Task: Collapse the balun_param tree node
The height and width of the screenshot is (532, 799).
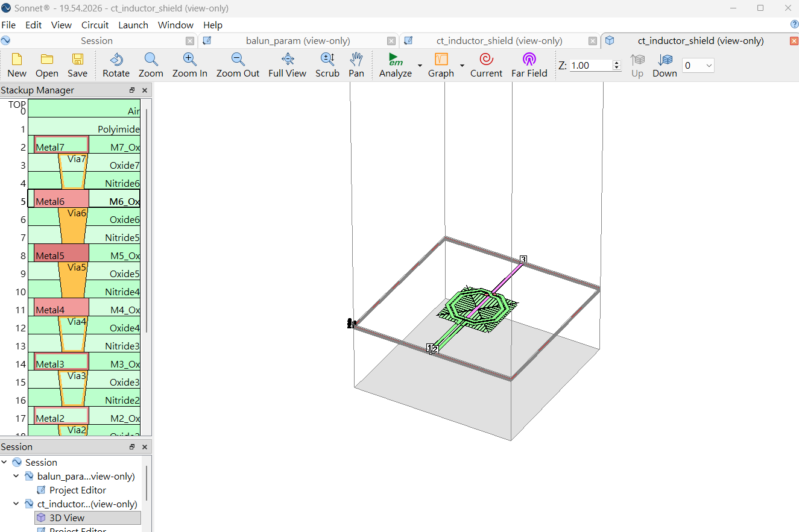Action: [x=17, y=476]
